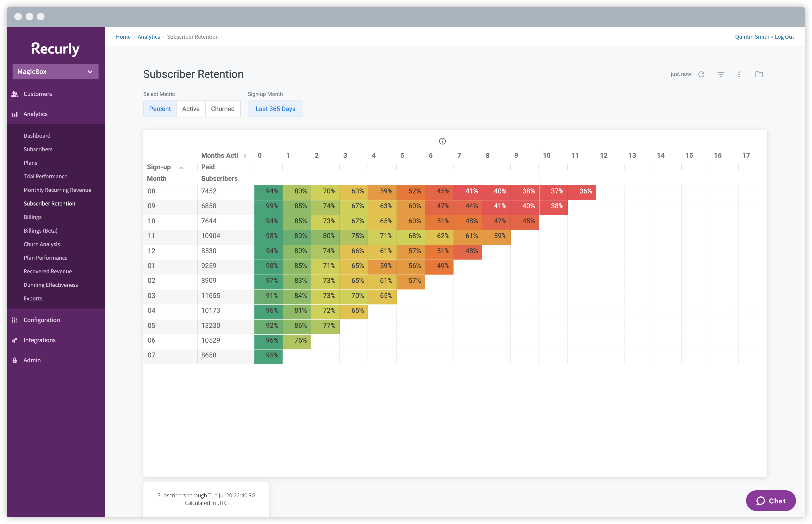Click the refresh icon next to just now

pos(701,74)
